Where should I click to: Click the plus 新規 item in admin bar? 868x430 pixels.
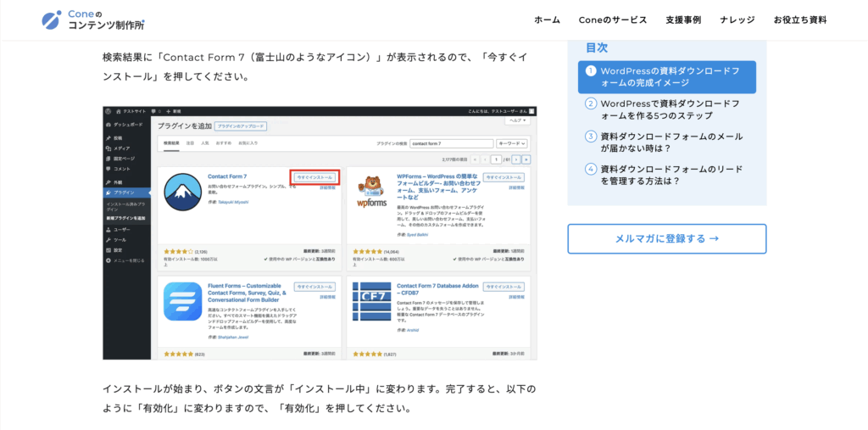pyautogui.click(x=173, y=111)
